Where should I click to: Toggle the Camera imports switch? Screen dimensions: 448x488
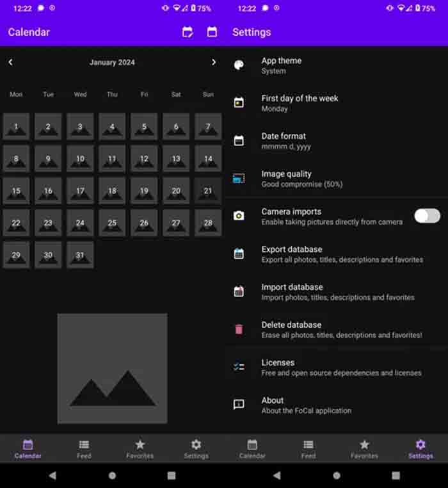pyautogui.click(x=427, y=216)
